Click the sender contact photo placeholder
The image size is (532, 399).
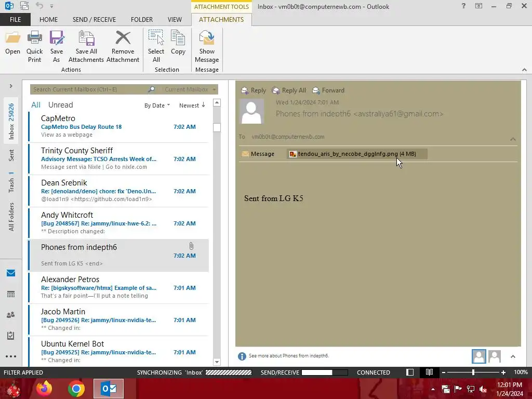tap(251, 111)
